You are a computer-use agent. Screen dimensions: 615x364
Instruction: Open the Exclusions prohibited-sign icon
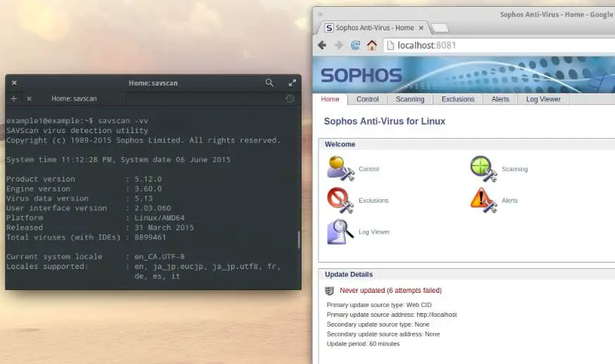pyautogui.click(x=340, y=200)
